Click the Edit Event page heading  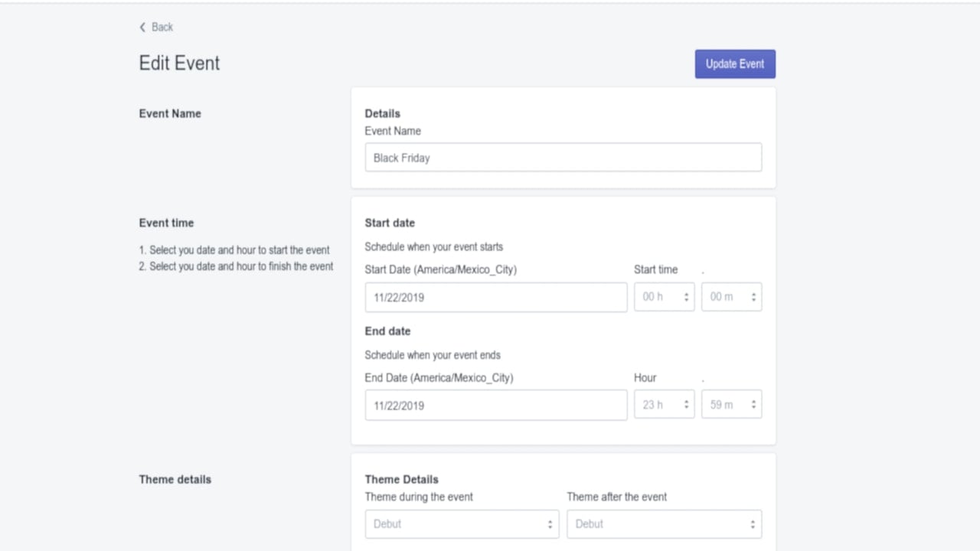[179, 63]
